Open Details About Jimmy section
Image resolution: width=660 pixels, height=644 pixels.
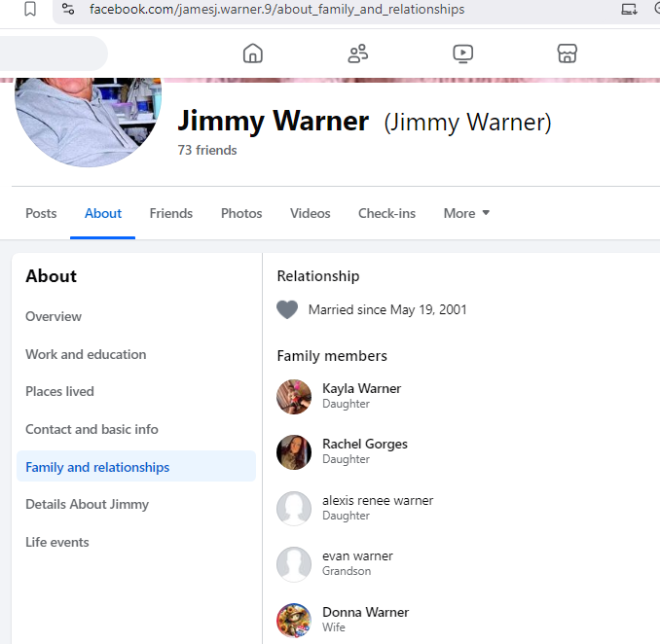click(x=88, y=504)
